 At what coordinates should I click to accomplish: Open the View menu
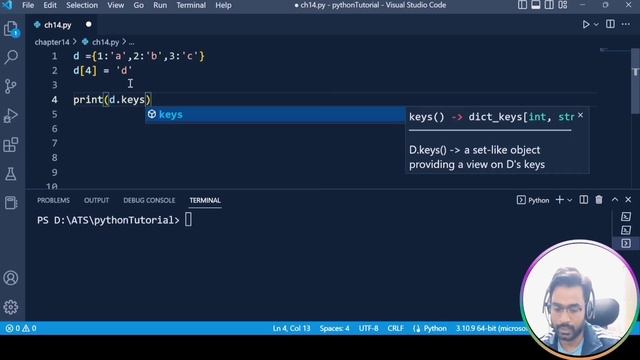pyautogui.click(x=116, y=5)
